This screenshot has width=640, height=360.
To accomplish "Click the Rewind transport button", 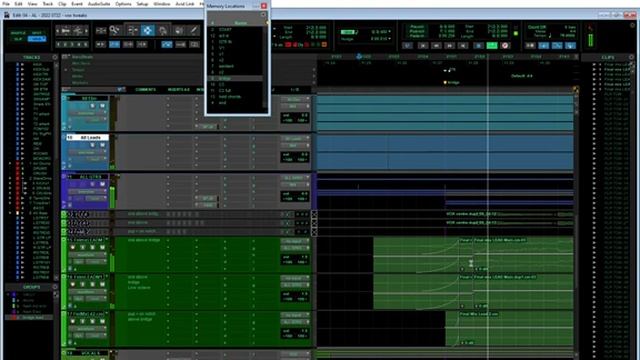I will (x=436, y=45).
